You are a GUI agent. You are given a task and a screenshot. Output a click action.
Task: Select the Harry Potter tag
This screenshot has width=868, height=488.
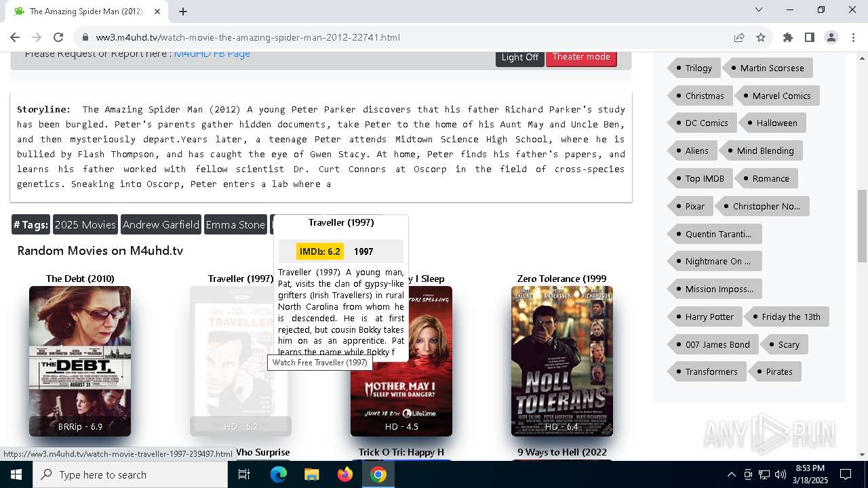[705, 317]
